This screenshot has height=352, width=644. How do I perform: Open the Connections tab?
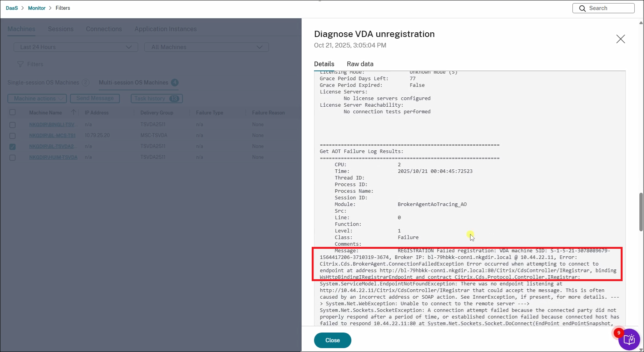click(104, 29)
